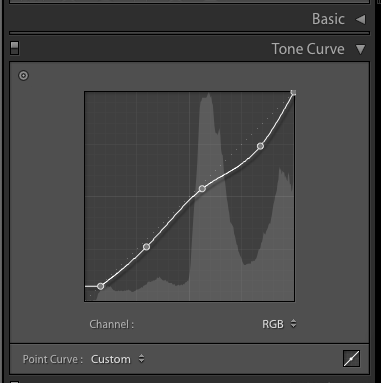Viewport: 381px width, 383px height.
Task: Click the Channel label
Action: [112, 324]
